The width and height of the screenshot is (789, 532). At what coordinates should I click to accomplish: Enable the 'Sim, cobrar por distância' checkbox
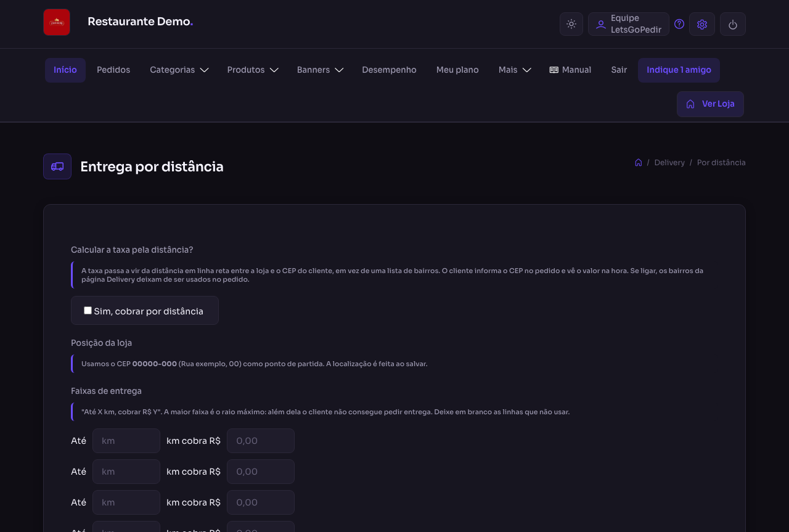click(88, 311)
